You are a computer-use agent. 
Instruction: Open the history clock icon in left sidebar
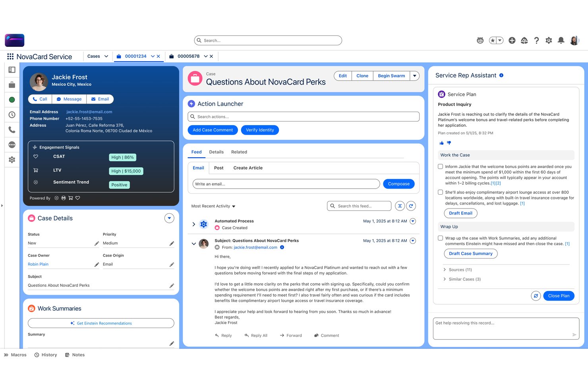(12, 115)
